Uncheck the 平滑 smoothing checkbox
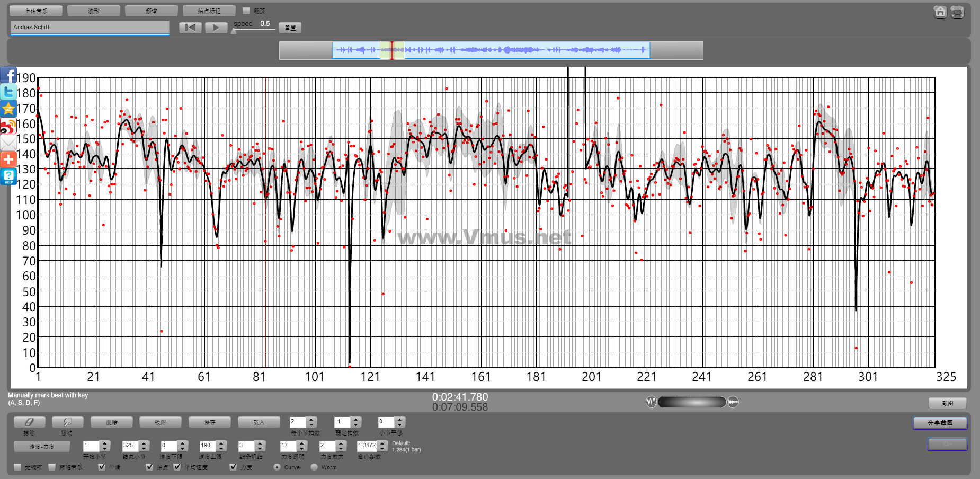980x479 pixels. (x=102, y=467)
